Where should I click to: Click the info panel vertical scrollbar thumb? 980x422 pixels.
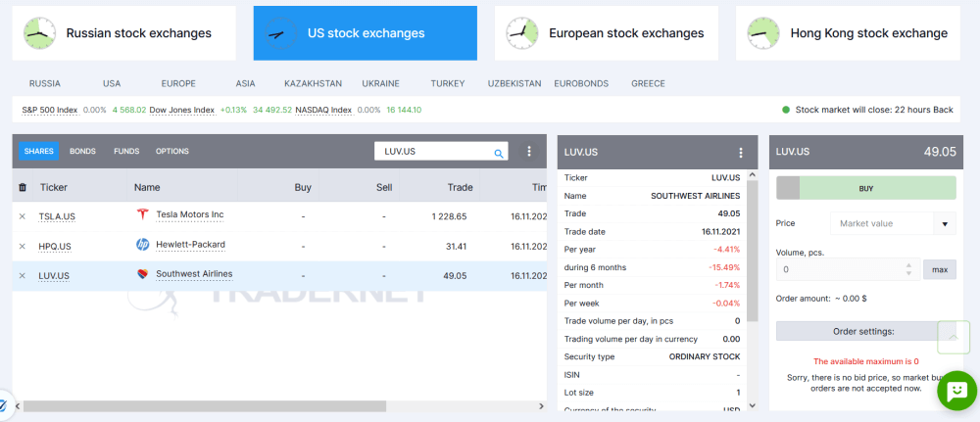[753, 250]
